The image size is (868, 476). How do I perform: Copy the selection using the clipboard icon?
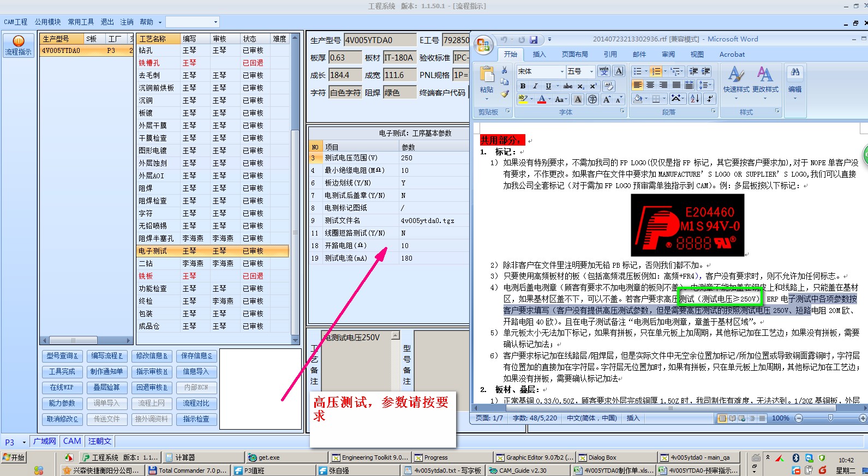pyautogui.click(x=505, y=82)
